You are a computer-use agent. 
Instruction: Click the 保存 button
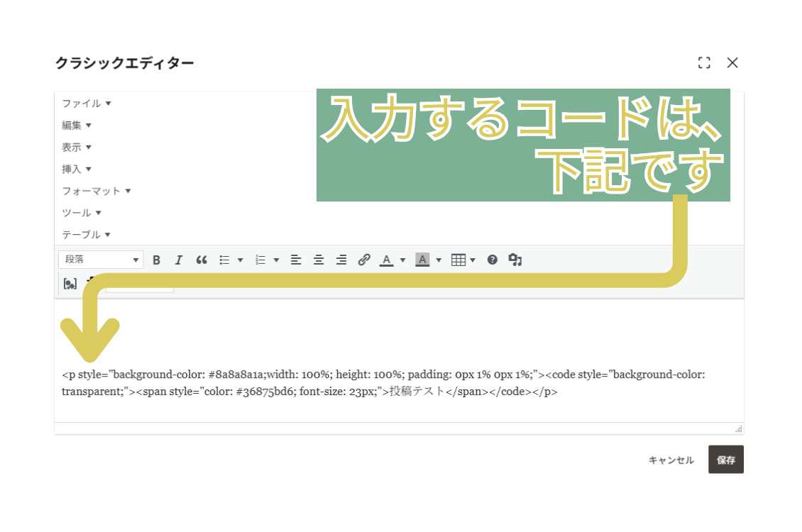[x=726, y=460]
